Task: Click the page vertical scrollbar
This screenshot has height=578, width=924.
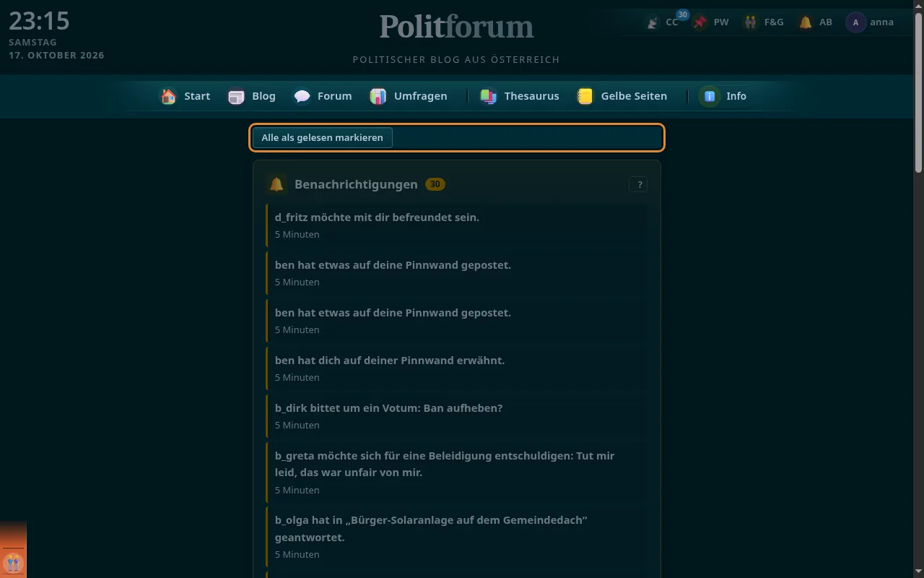Action: click(x=918, y=289)
